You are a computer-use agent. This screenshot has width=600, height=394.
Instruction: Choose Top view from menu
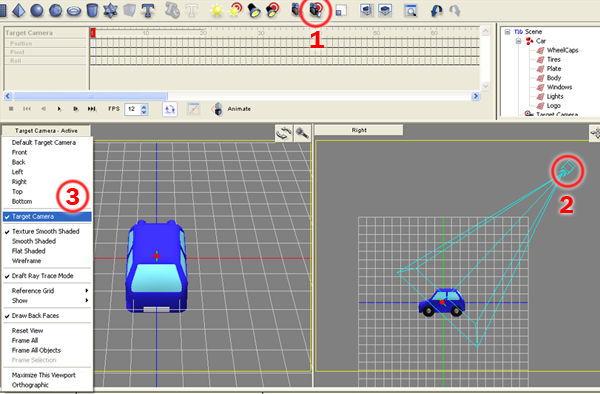pos(47,192)
